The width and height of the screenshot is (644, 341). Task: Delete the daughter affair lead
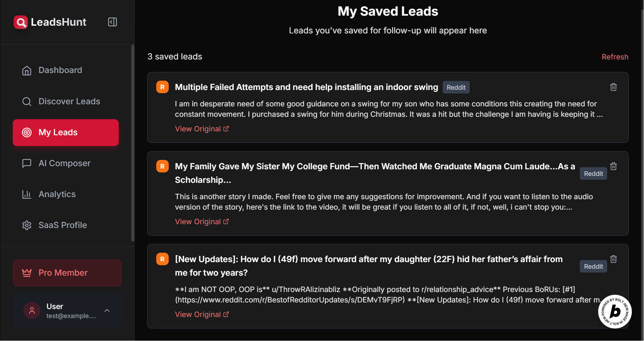tap(613, 259)
